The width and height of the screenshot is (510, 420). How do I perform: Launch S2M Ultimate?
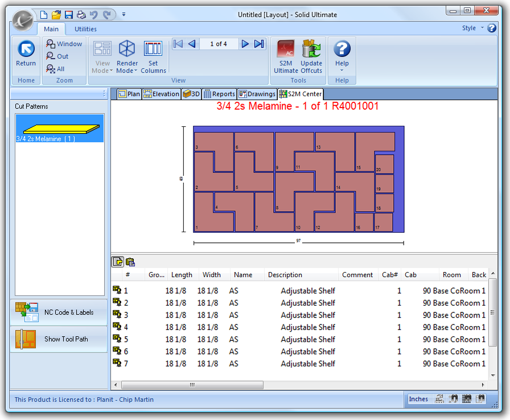click(286, 56)
